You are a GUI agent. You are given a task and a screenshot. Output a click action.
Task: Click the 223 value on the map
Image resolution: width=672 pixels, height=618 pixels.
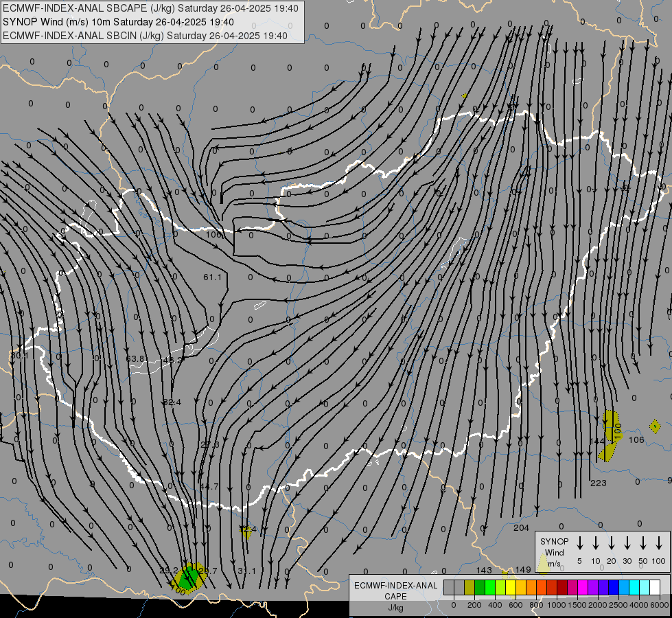pos(599,483)
